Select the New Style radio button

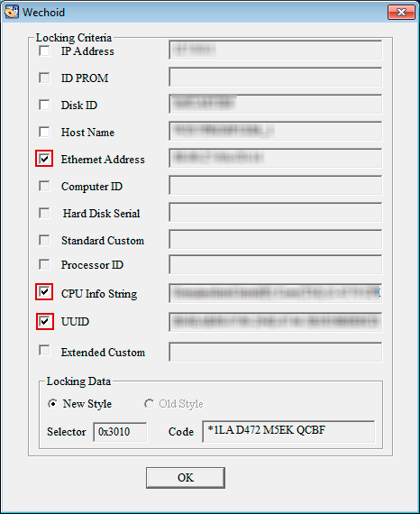click(x=52, y=403)
